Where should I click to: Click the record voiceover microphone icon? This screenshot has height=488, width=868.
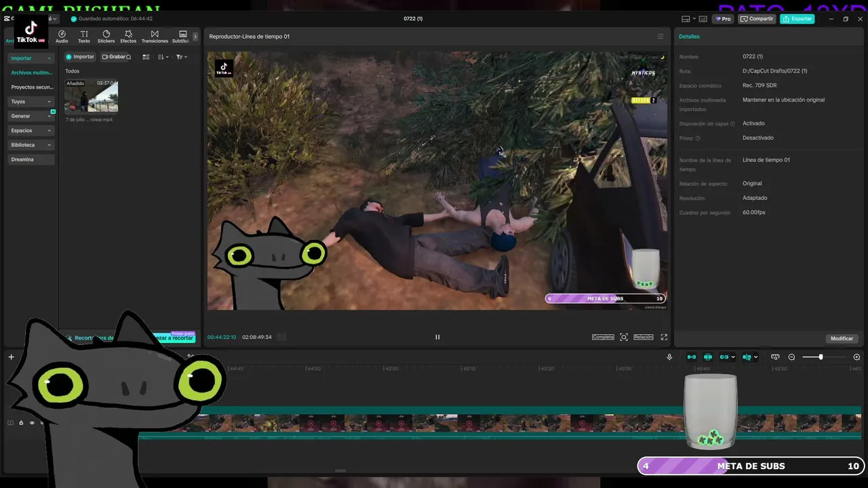point(669,357)
